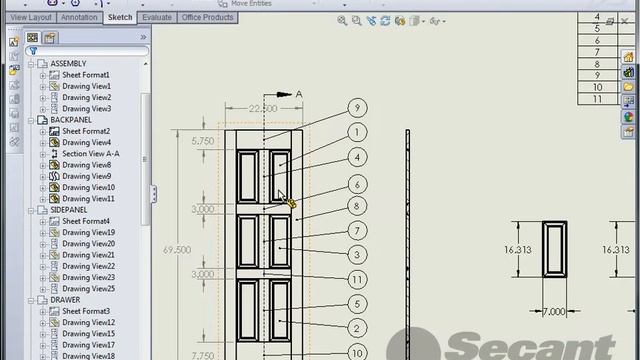Screen dimensions: 640x360
Task: Restore the drawing document window
Action: [x=610, y=21]
